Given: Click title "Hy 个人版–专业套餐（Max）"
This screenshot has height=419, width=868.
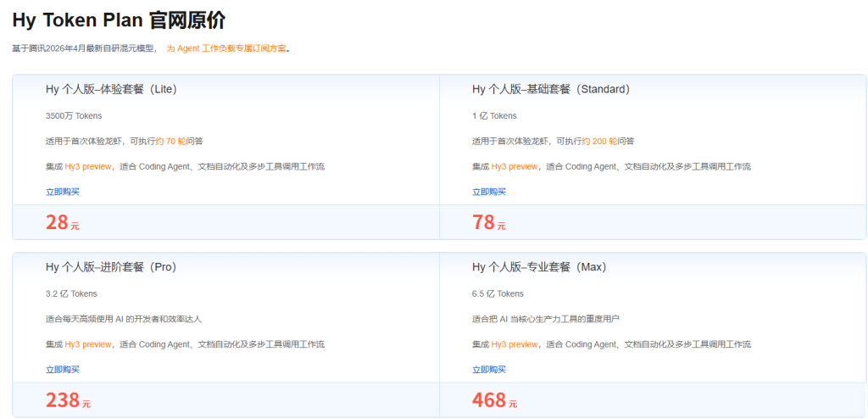Looking at the screenshot, I should (x=539, y=267).
